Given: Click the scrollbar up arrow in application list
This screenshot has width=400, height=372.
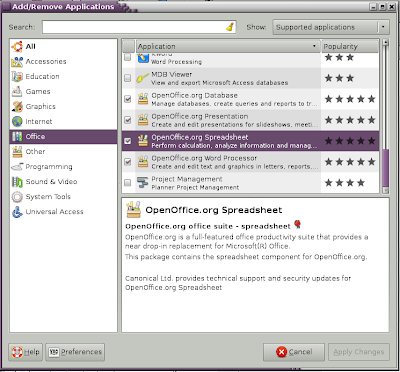Looking at the screenshot, I should click(386, 42).
